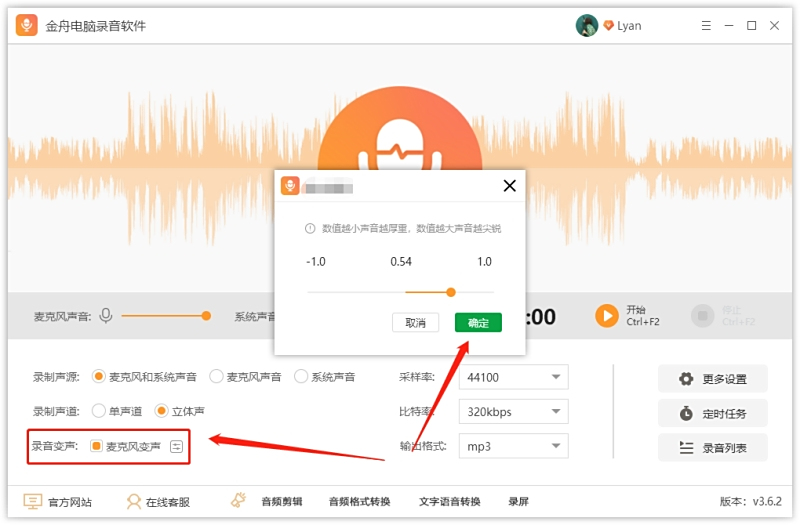Expand the 采样率 44100 dropdown
This screenshot has width=800, height=525.
[513, 378]
